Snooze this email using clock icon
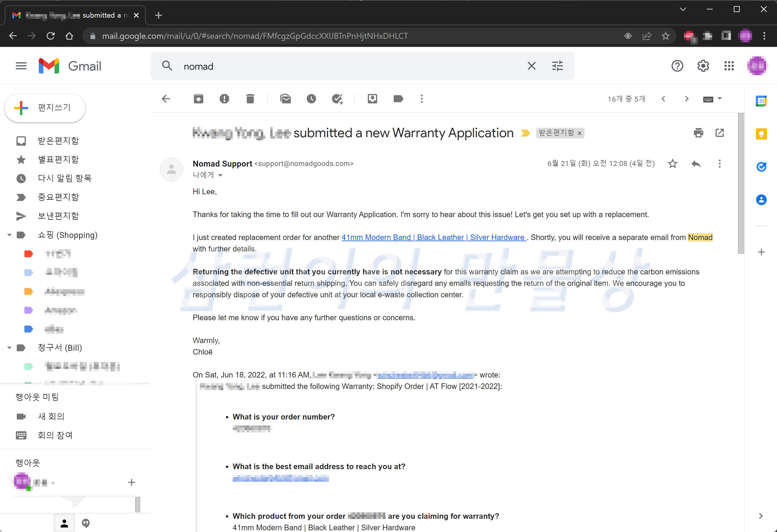The width and height of the screenshot is (777, 532). click(311, 99)
